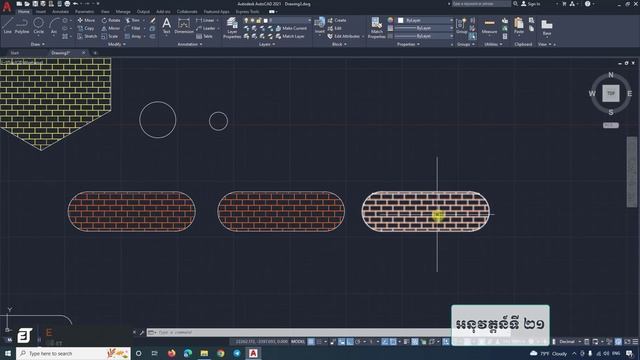This screenshot has height=360, width=640.
Task: Click Make Current layer button
Action: tap(291, 28)
